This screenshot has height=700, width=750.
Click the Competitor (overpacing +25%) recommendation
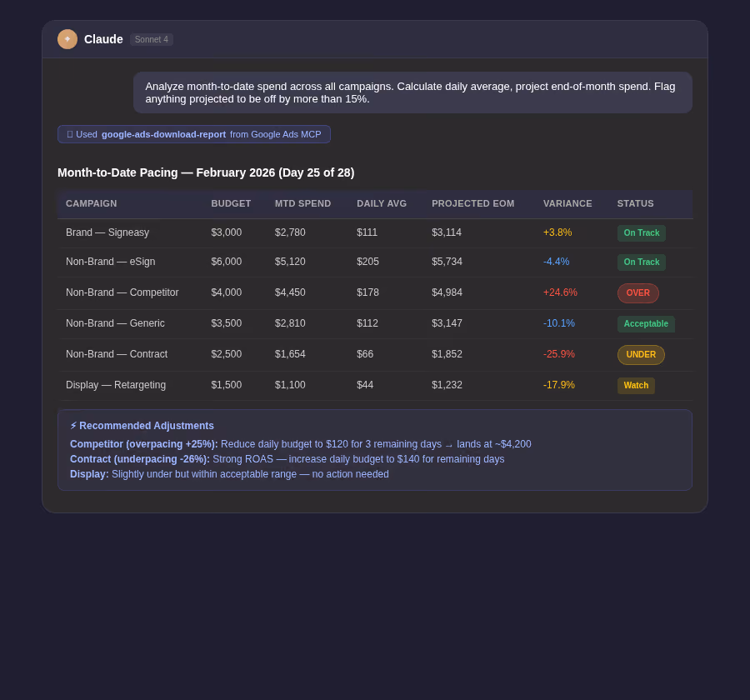[300, 444]
